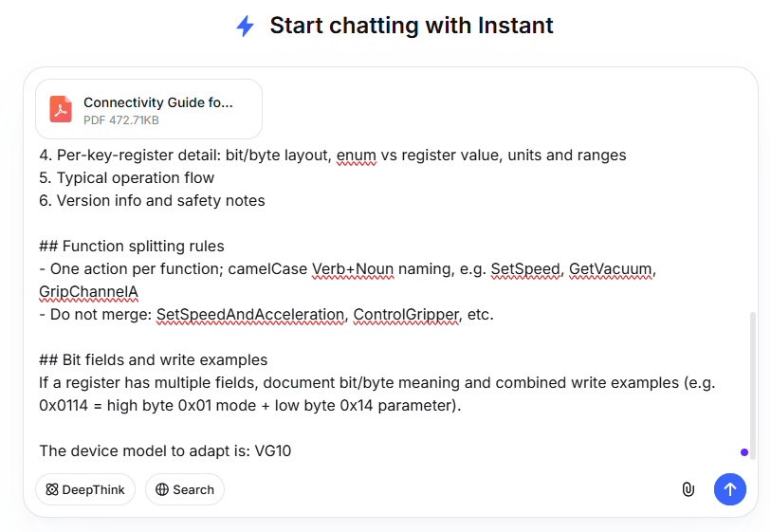
Task: Click the misspelled word 'SetSpeedAndAcceleration'
Action: click(250, 315)
